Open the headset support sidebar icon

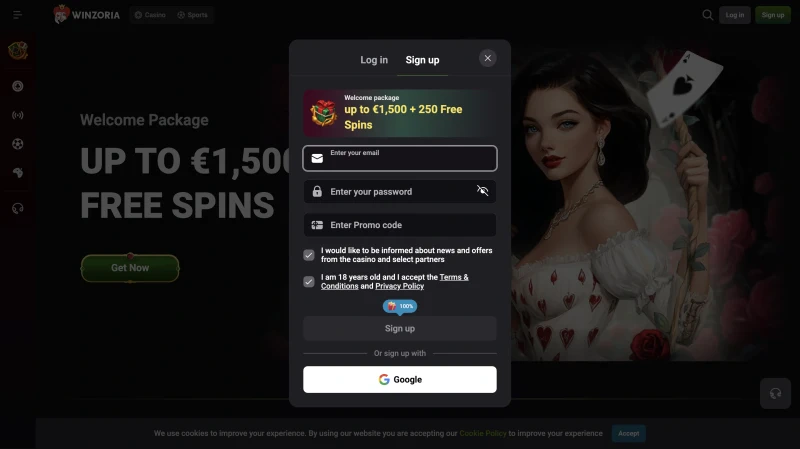click(18, 209)
